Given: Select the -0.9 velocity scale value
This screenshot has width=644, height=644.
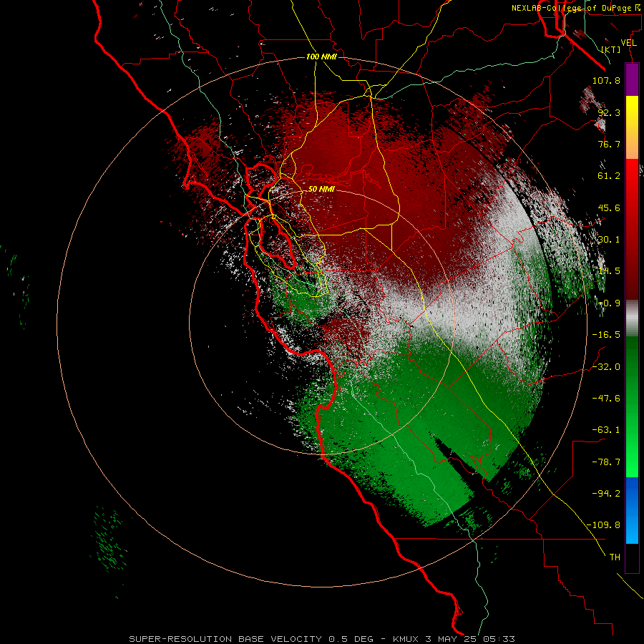Looking at the screenshot, I should click(x=609, y=303).
